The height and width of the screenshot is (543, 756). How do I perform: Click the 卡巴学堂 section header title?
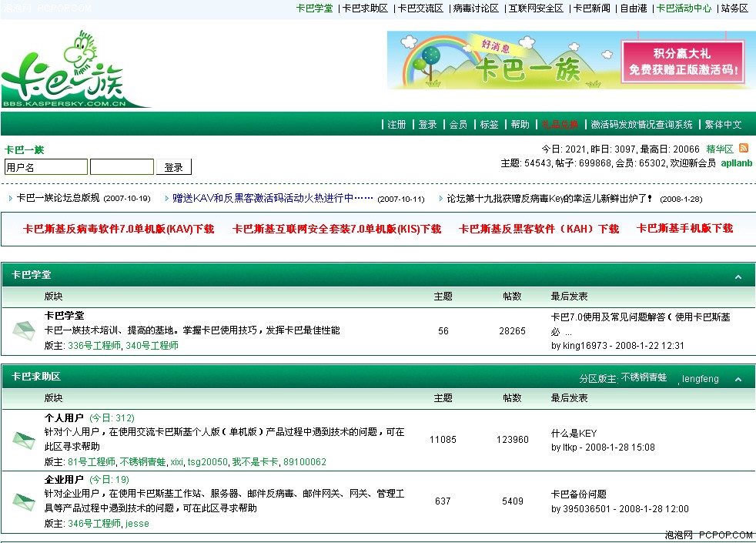(31, 274)
